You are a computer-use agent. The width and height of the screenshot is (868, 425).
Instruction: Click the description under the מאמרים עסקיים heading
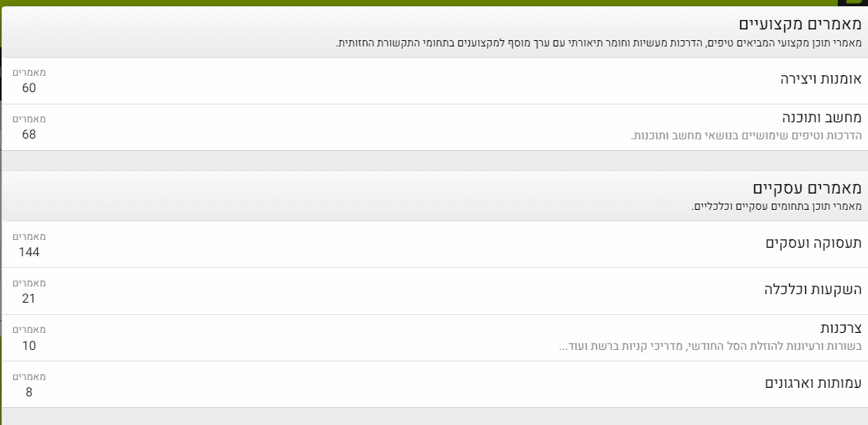coord(776,207)
